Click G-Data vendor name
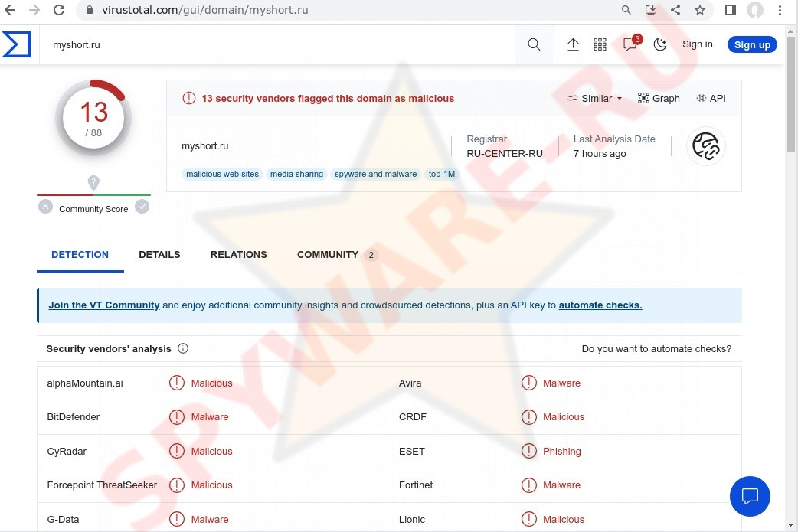798x532 pixels. (63, 519)
